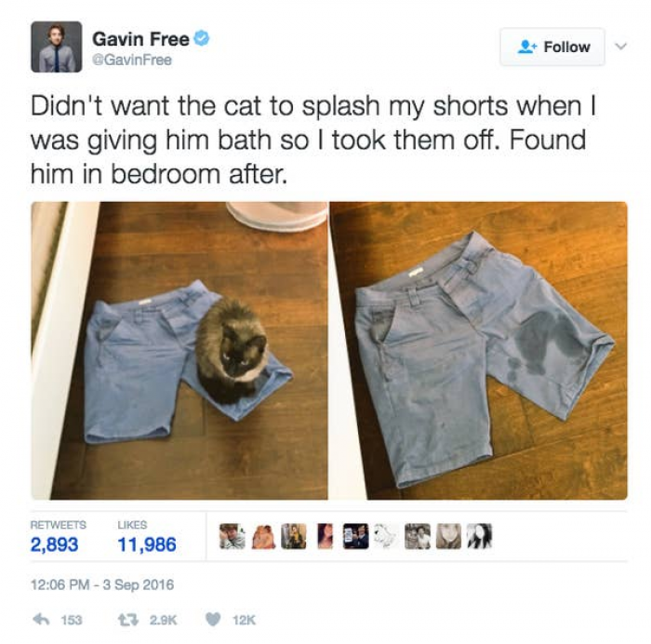The width and height of the screenshot is (651, 644).
Task: Click the first liker avatar thumbnail
Action: (x=232, y=536)
